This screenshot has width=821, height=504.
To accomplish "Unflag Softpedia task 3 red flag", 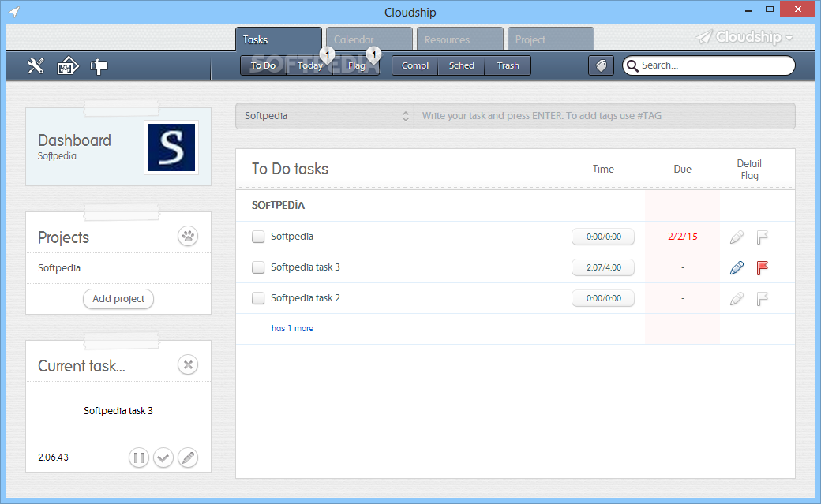I will pos(763,268).
